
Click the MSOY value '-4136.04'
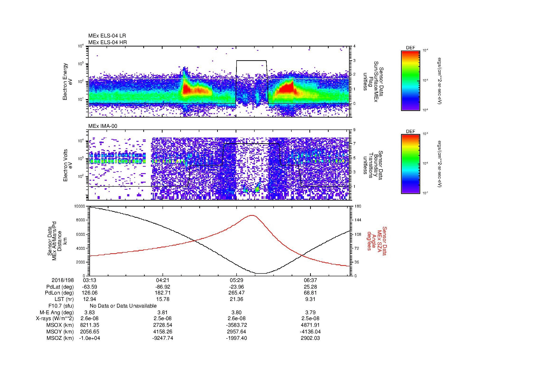[310, 332]
